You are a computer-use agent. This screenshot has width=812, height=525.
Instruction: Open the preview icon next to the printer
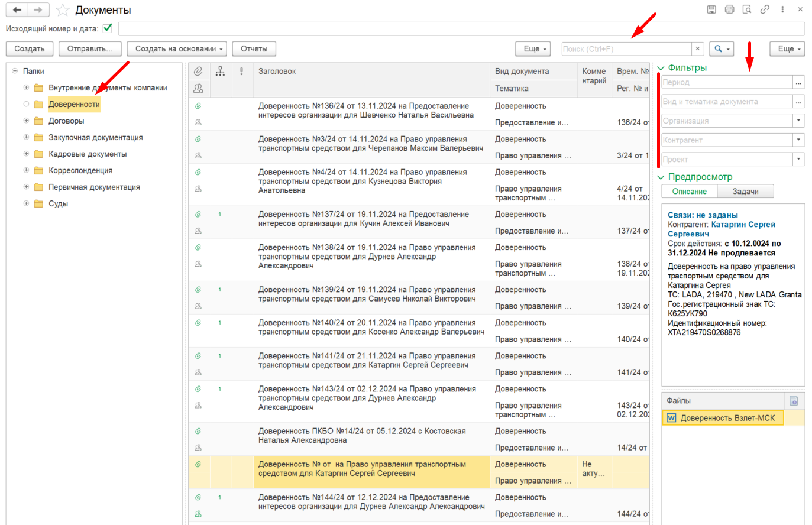point(747,9)
